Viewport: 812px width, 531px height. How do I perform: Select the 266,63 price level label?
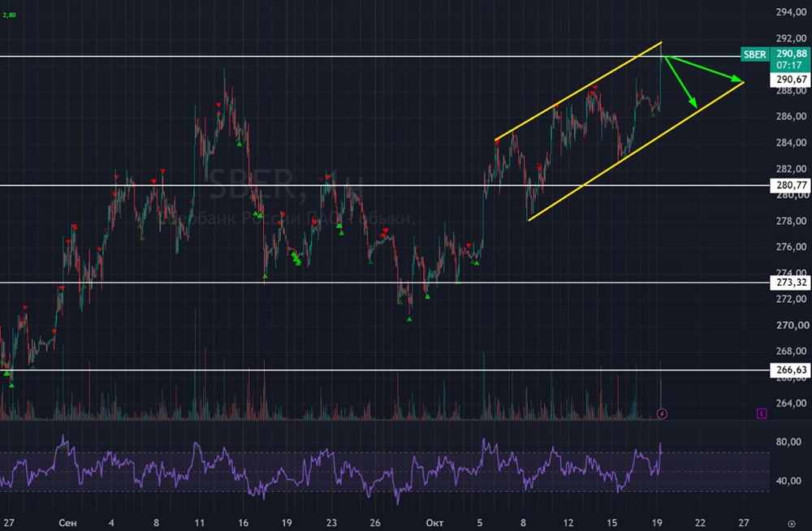tap(791, 369)
